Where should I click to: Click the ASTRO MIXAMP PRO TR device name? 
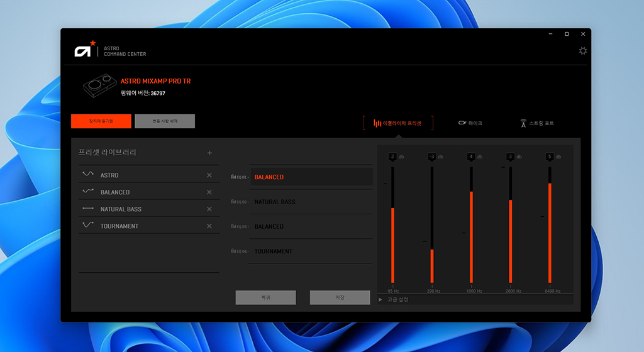[x=156, y=81]
